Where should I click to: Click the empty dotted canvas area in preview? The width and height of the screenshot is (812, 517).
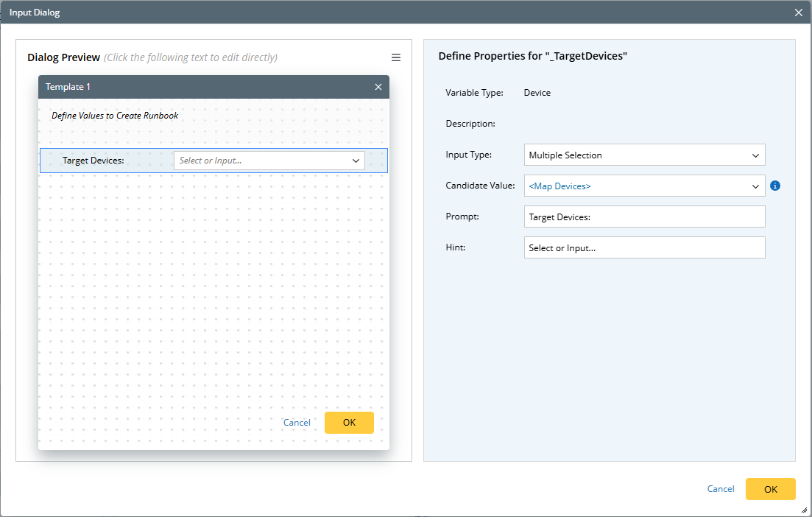coord(213,295)
